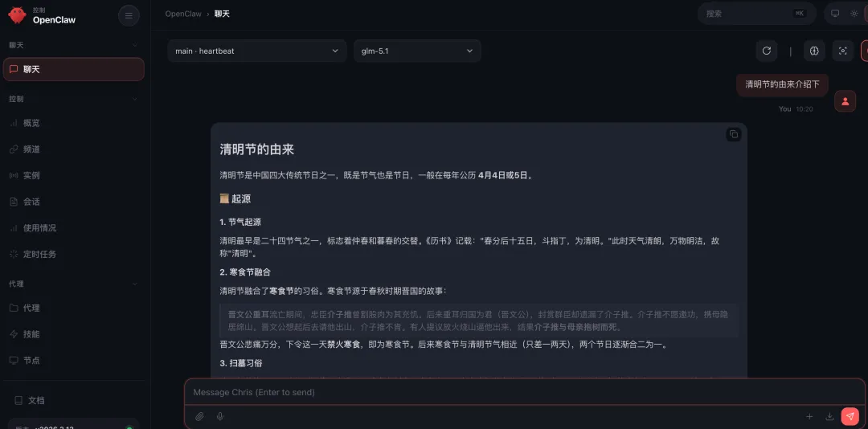Click the quoted 晋文公重耳 story block
This screenshot has width=868, height=429.
tap(479, 321)
